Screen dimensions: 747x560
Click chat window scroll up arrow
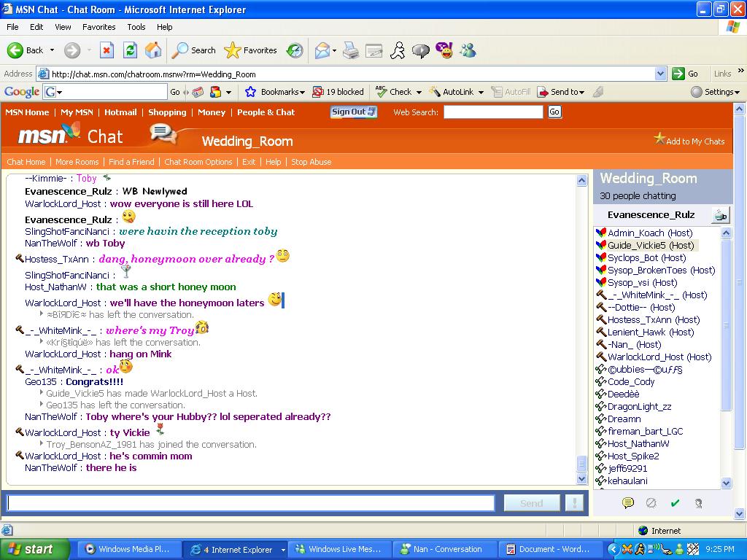click(581, 181)
